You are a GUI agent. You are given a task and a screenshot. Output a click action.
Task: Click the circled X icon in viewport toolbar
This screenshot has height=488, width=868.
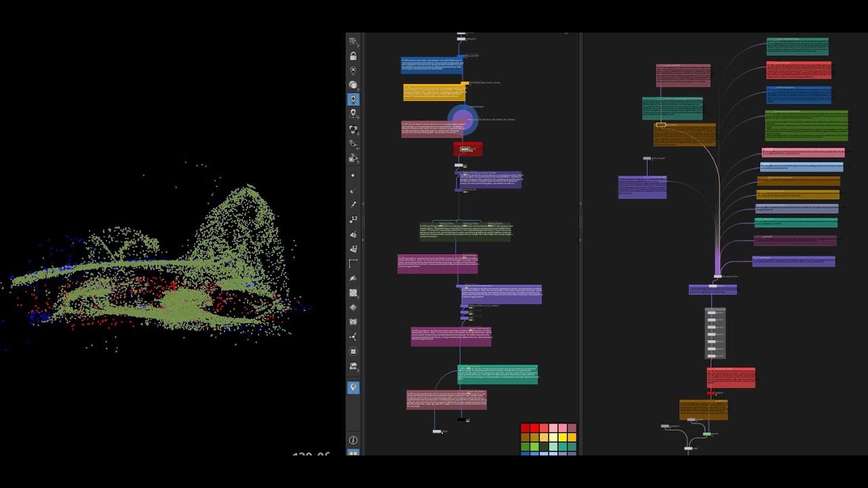(353, 70)
